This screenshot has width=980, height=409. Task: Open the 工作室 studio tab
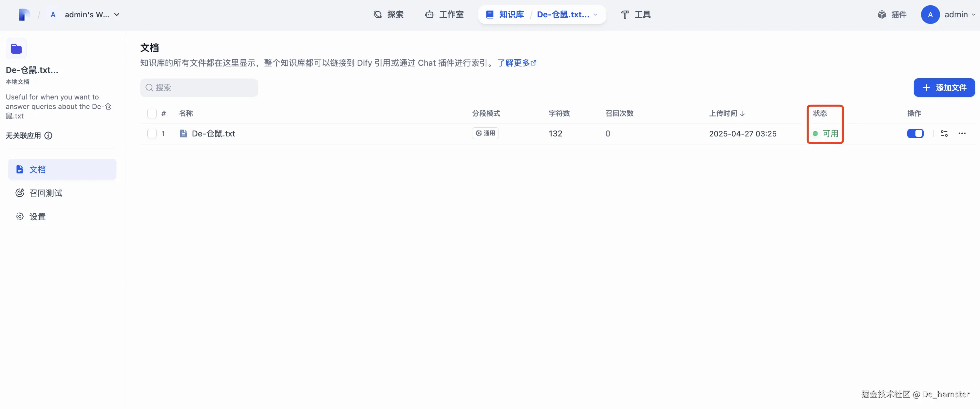tap(444, 15)
